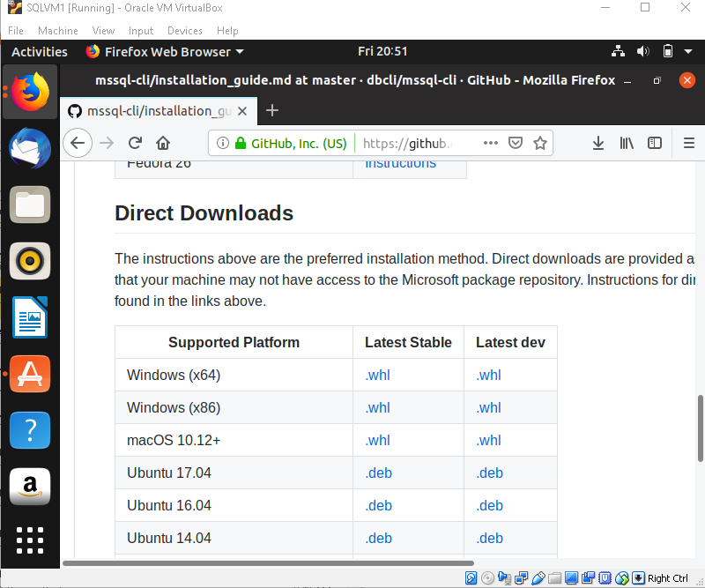Go to the Firefox home page
The height and width of the screenshot is (588, 705).
tap(163, 143)
